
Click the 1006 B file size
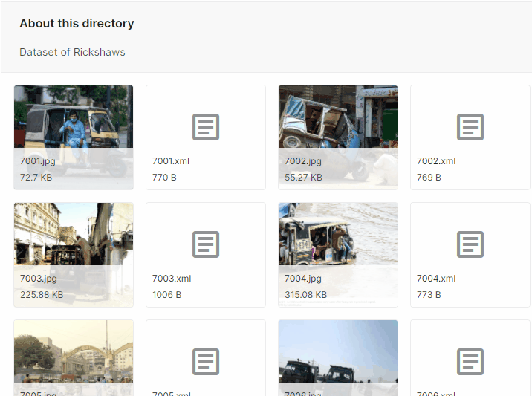[167, 295]
